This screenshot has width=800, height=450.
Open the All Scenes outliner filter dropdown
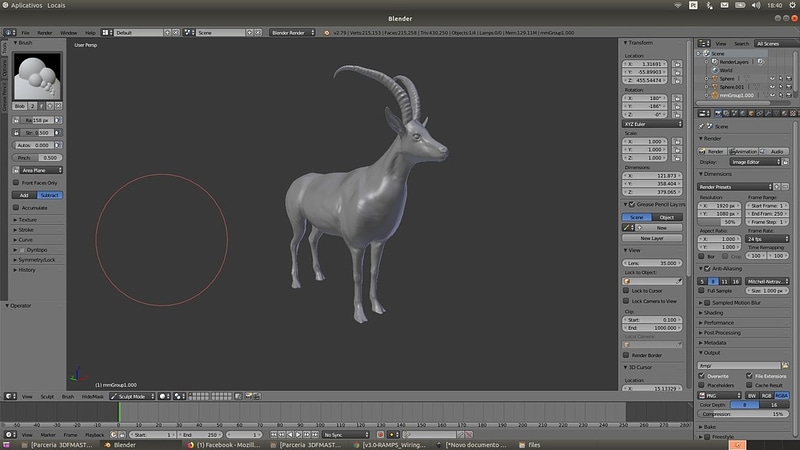pyautogui.click(x=777, y=44)
